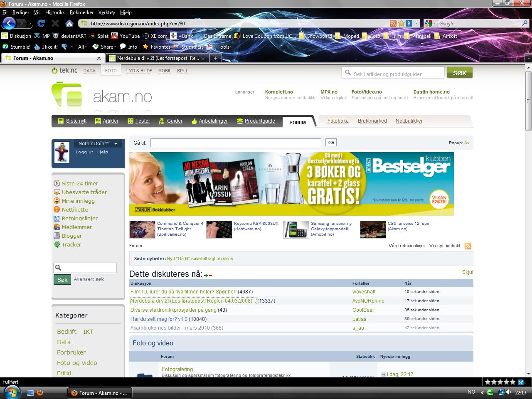Open the Firefox home page icon

pyautogui.click(x=69, y=23)
